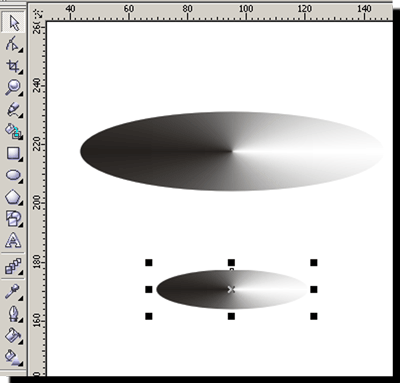Click the top-right selection handle
Viewport: 400px width, 383px height.
(314, 263)
